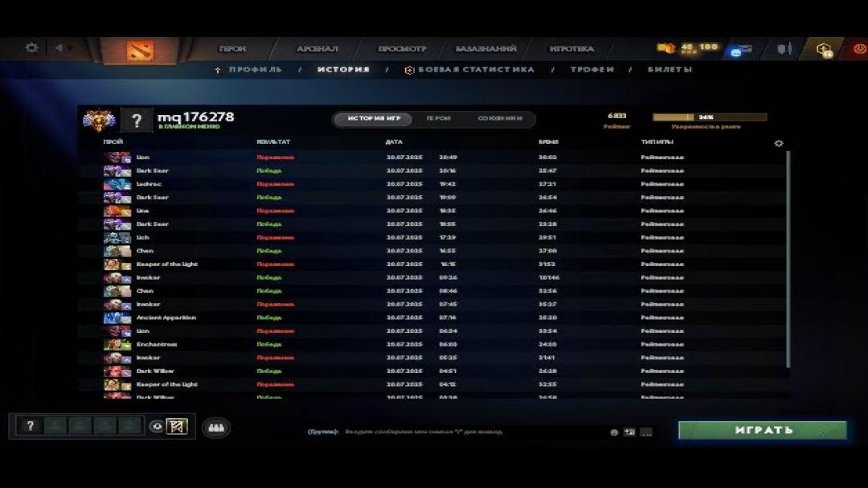This screenshot has height=488, width=868.
Task: Click the red power quit icon
Action: 860,49
